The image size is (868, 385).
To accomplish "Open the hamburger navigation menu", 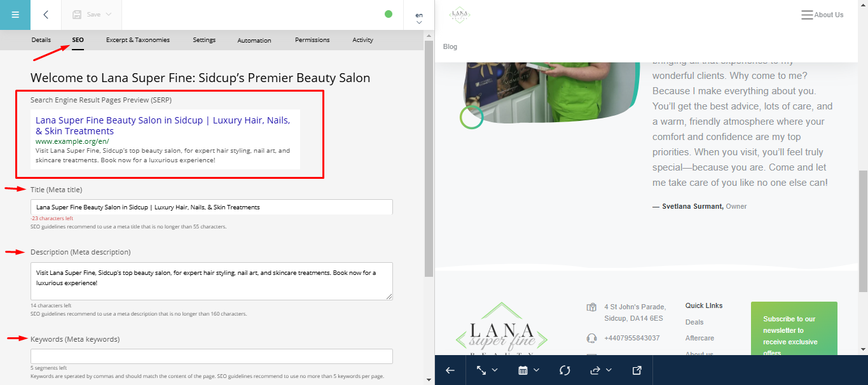I will [x=15, y=15].
